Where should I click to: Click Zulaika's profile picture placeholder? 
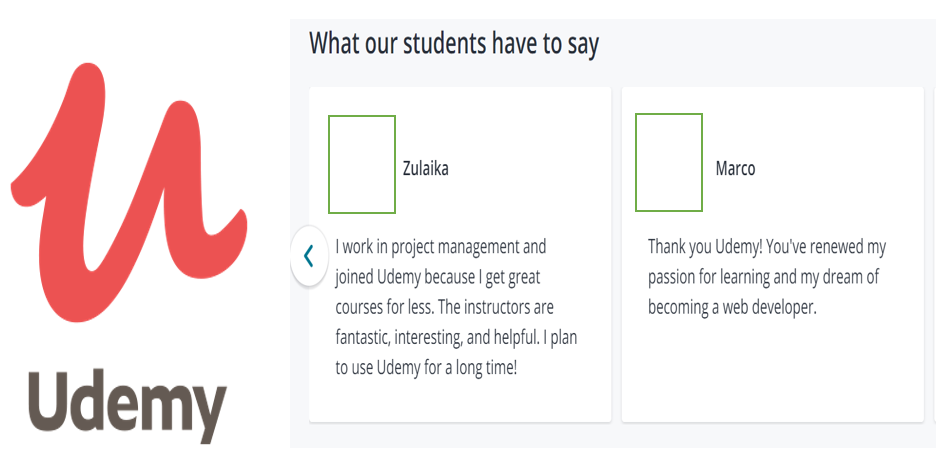coord(362,164)
